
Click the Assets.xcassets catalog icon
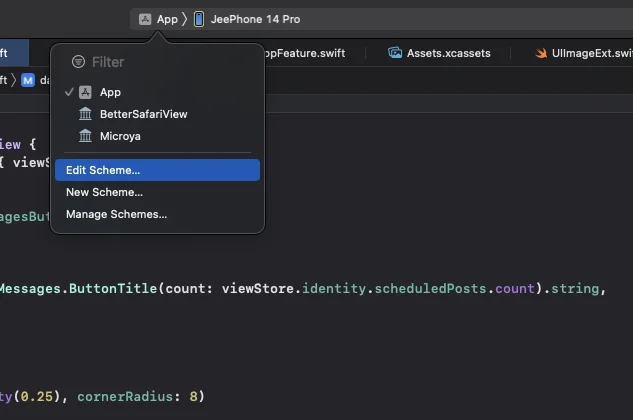tap(395, 53)
